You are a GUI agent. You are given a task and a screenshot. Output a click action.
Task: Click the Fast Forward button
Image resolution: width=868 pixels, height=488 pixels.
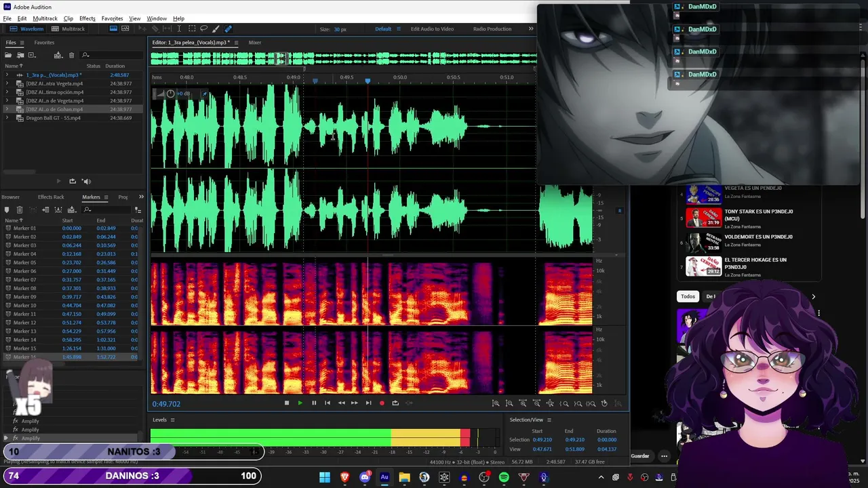[354, 403]
